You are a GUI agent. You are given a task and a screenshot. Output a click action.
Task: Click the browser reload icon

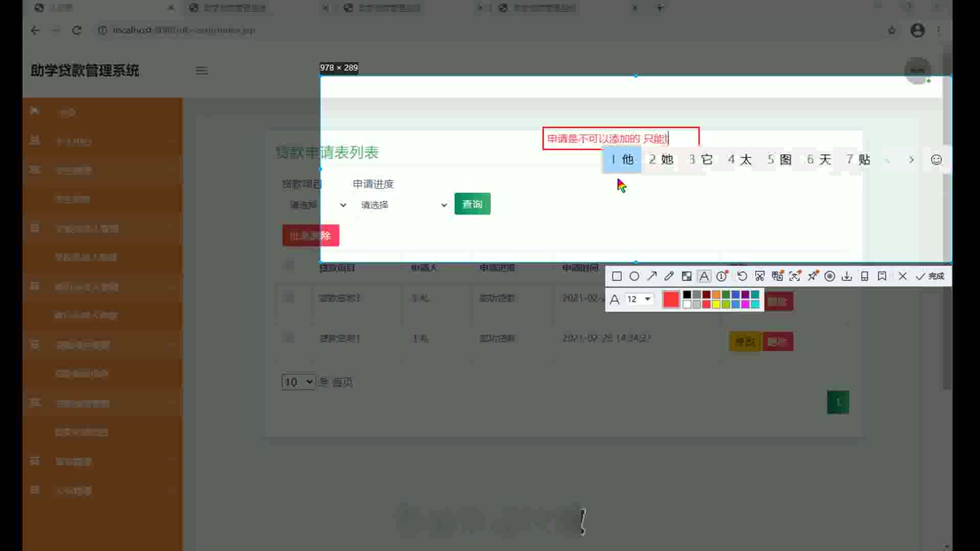(77, 30)
